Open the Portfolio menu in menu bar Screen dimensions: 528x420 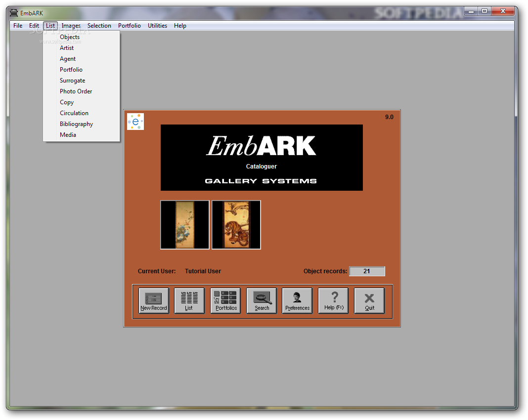(130, 26)
